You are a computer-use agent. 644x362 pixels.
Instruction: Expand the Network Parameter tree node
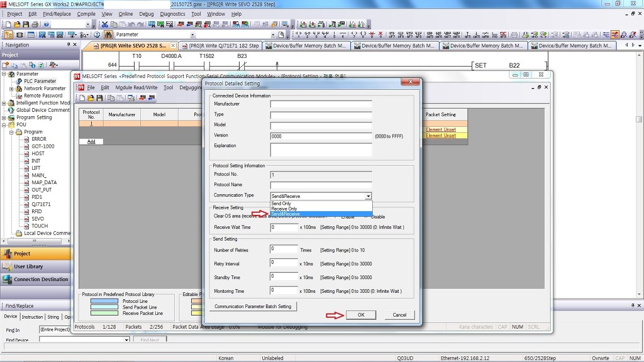(x=11, y=89)
